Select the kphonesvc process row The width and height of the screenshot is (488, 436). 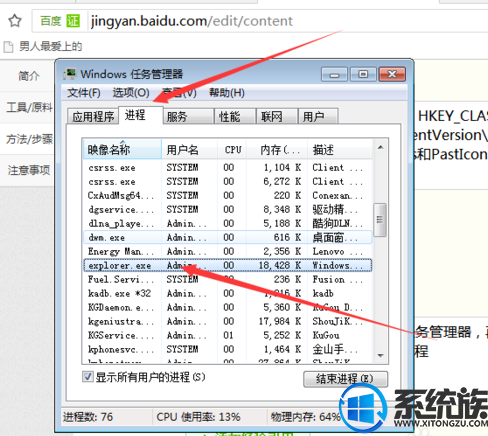tap(228, 349)
